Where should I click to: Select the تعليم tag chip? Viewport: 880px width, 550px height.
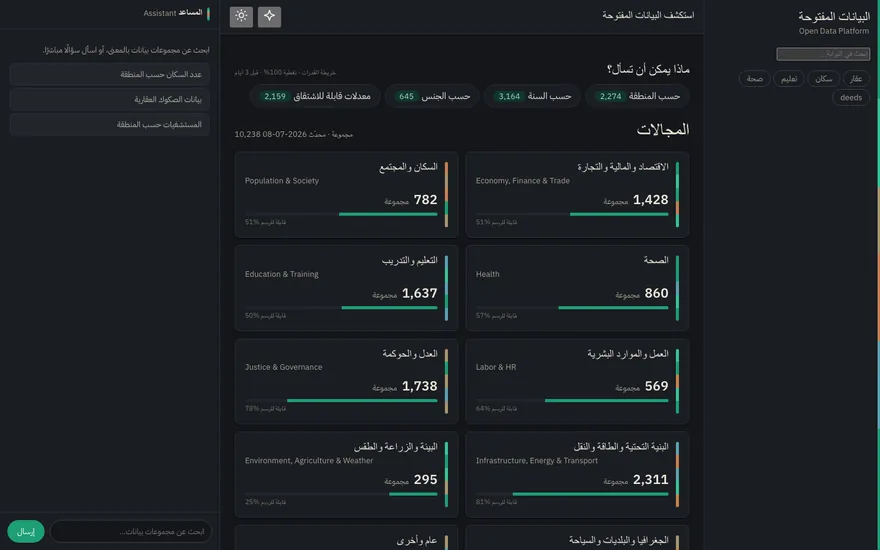coord(789,79)
